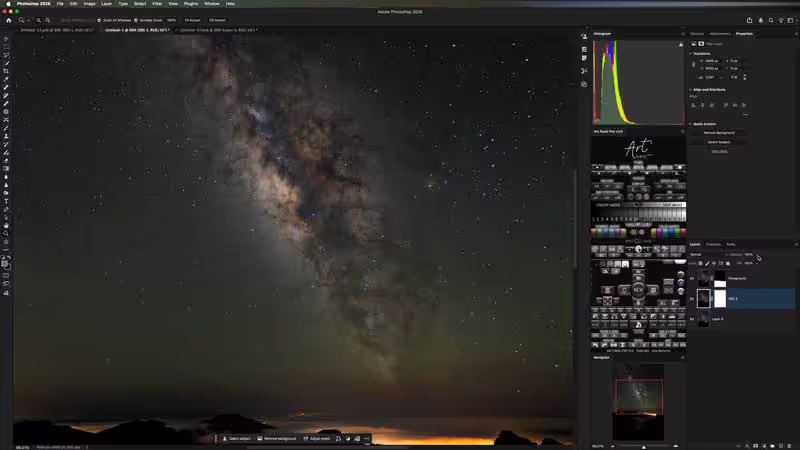Click the align left edges icon
This screenshot has width=800, height=450.
pyautogui.click(x=693, y=105)
